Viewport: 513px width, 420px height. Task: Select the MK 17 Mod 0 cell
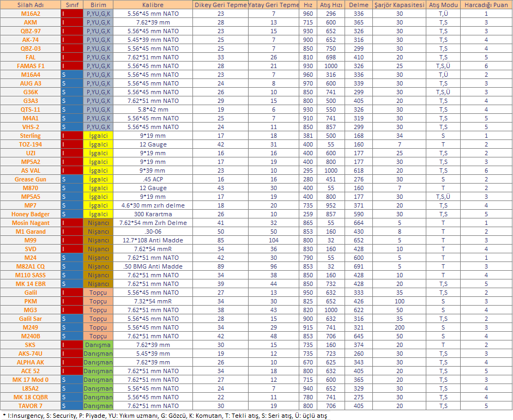[31, 380]
